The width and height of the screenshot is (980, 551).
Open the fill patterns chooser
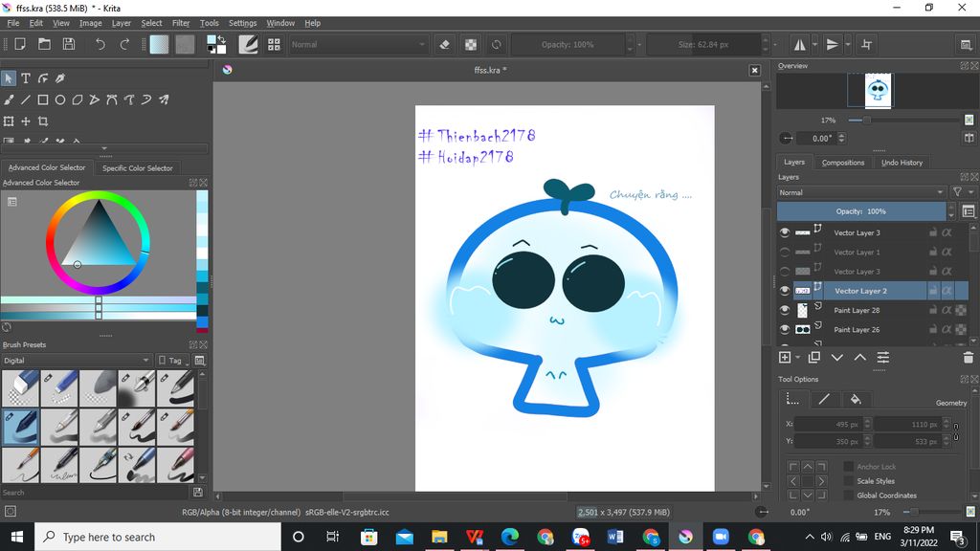[185, 44]
